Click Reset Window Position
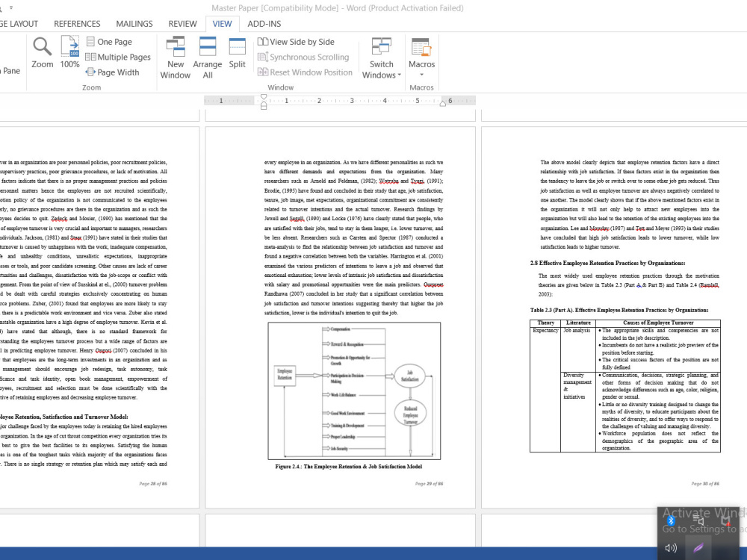The width and height of the screenshot is (747, 560). [305, 72]
